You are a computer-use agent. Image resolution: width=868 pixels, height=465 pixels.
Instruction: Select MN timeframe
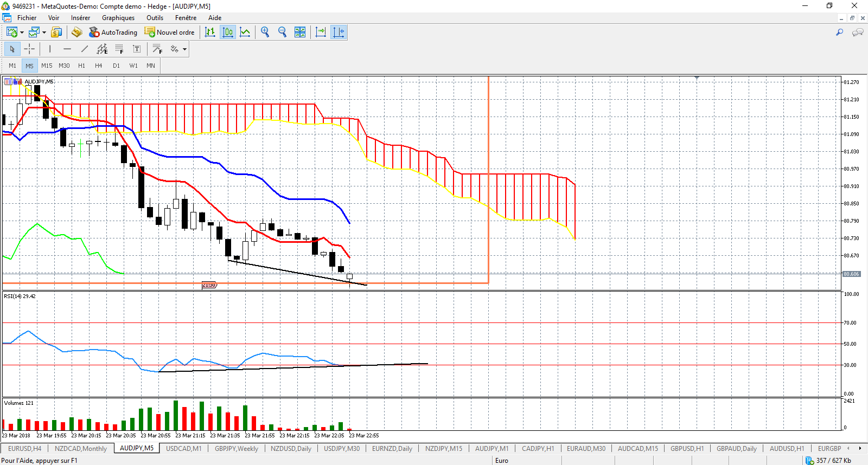point(151,66)
